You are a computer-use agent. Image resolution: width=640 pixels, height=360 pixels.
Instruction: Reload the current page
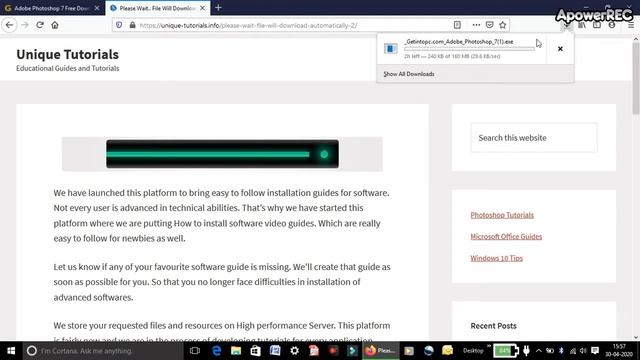click(40, 25)
